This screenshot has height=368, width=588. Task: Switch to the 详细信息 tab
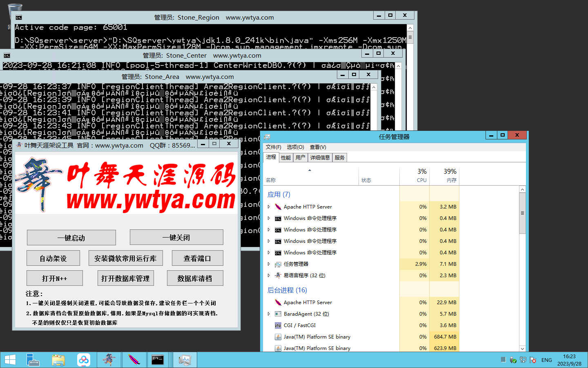tap(320, 158)
